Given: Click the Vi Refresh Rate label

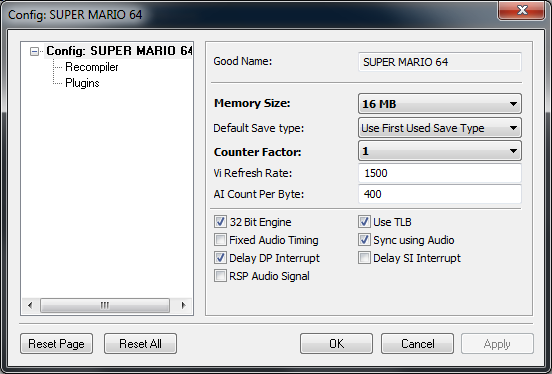Looking at the screenshot, I should [x=253, y=173].
